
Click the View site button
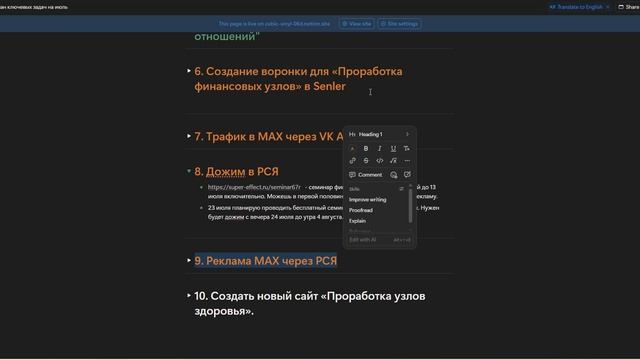(x=357, y=24)
